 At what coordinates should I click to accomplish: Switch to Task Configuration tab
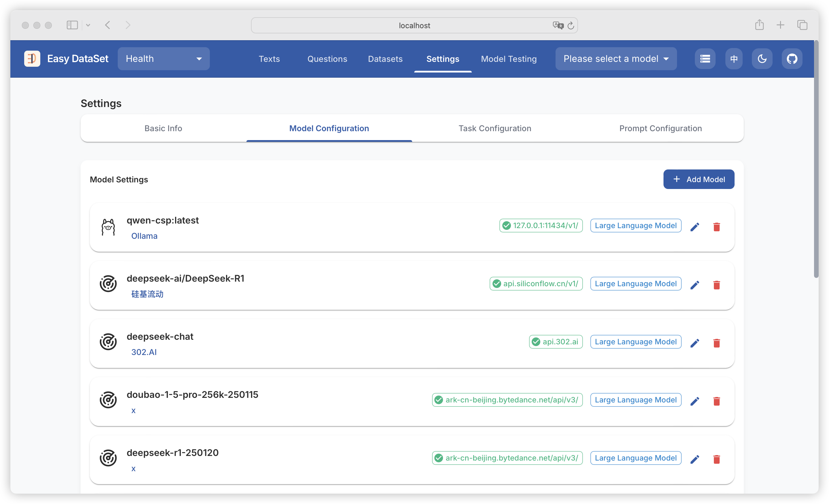click(x=495, y=128)
